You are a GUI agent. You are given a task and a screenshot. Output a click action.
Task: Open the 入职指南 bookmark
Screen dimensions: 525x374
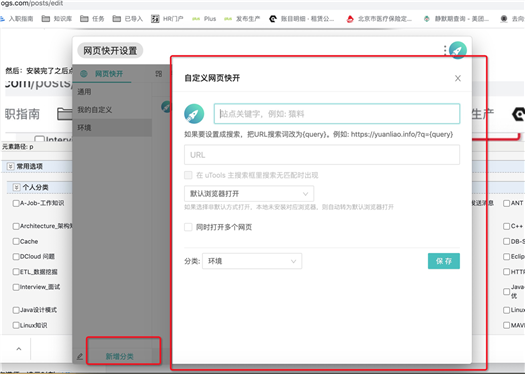click(x=17, y=19)
